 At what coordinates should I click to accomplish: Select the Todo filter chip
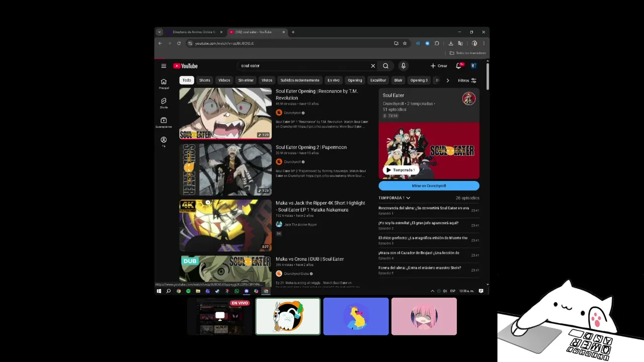pyautogui.click(x=187, y=80)
